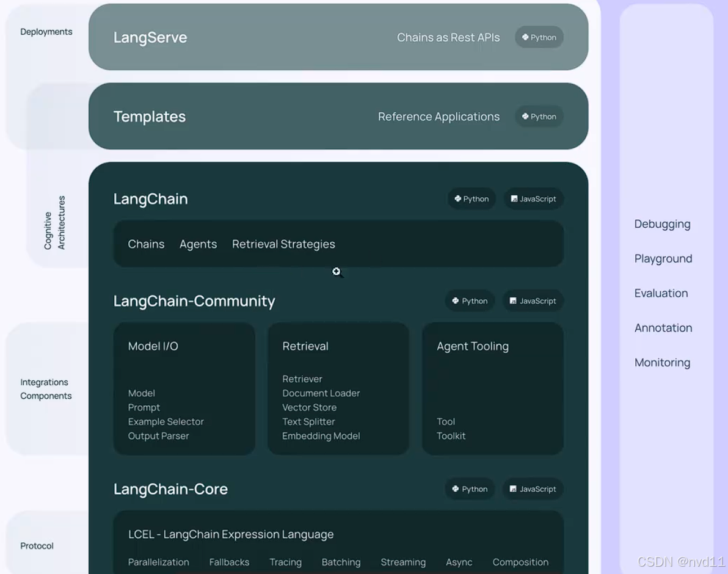The height and width of the screenshot is (574, 728).
Task: Click Agents in the LangChain box
Action: pos(198,244)
